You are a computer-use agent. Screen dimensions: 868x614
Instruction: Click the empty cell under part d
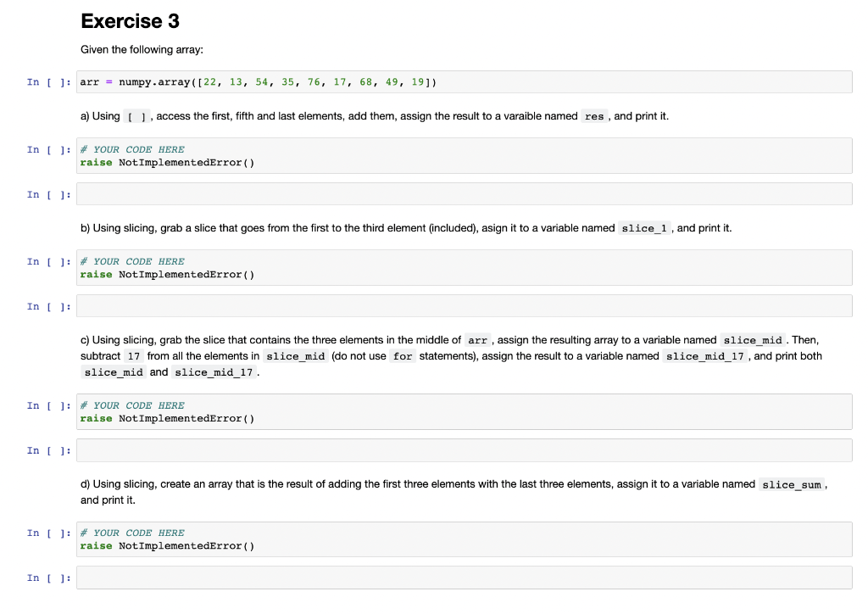click(465, 578)
